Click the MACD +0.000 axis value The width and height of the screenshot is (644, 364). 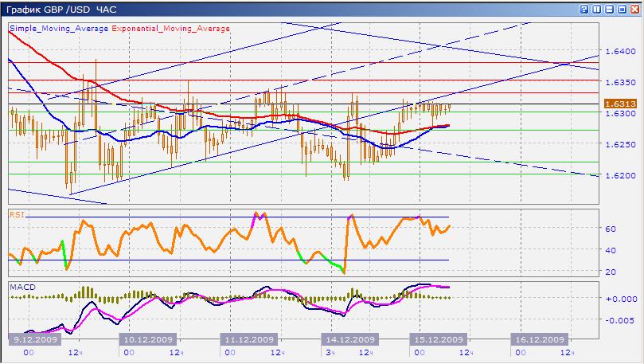[x=619, y=299]
